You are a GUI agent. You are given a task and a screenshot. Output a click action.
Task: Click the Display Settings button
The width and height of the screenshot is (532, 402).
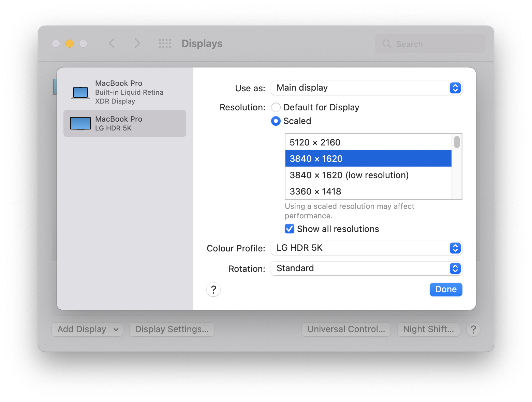pos(172,329)
